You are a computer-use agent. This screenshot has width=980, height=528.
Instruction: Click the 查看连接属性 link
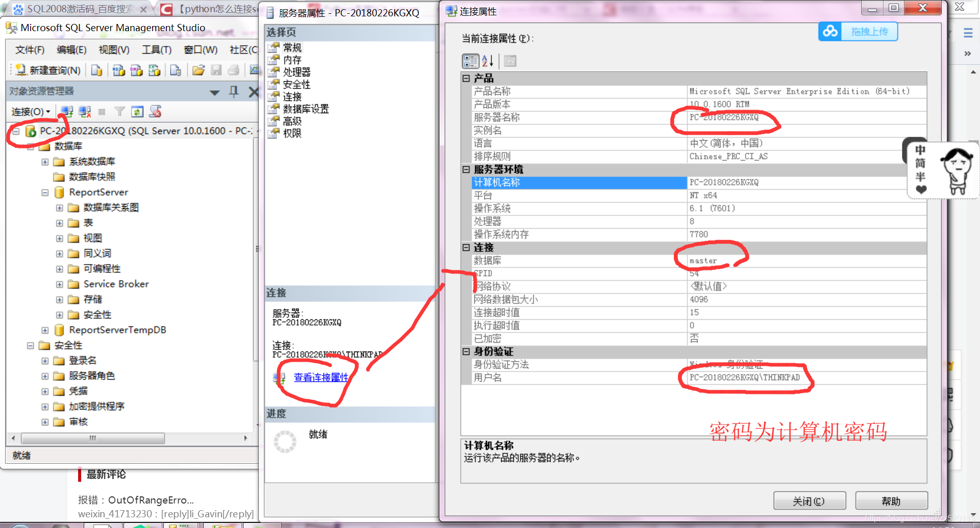point(321,378)
